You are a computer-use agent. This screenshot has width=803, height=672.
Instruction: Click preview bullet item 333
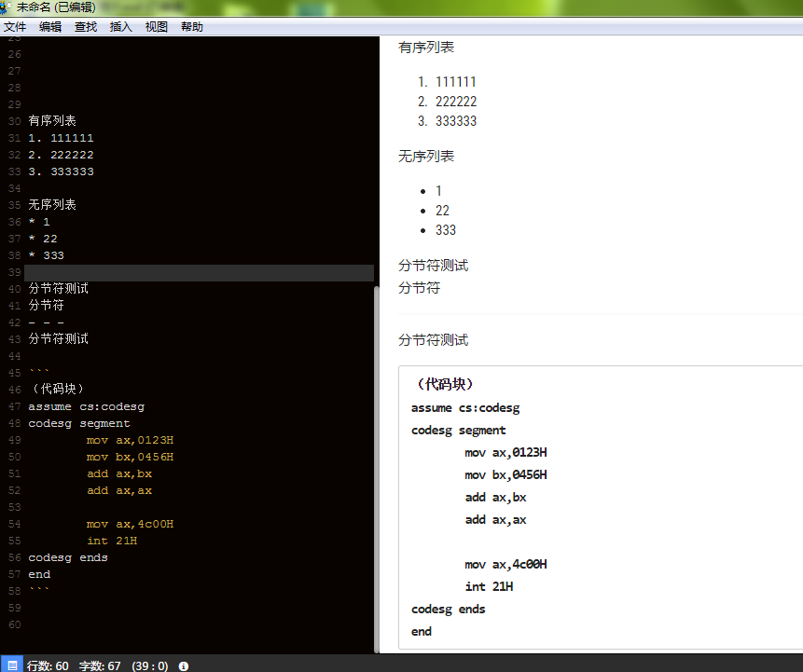[x=446, y=230]
